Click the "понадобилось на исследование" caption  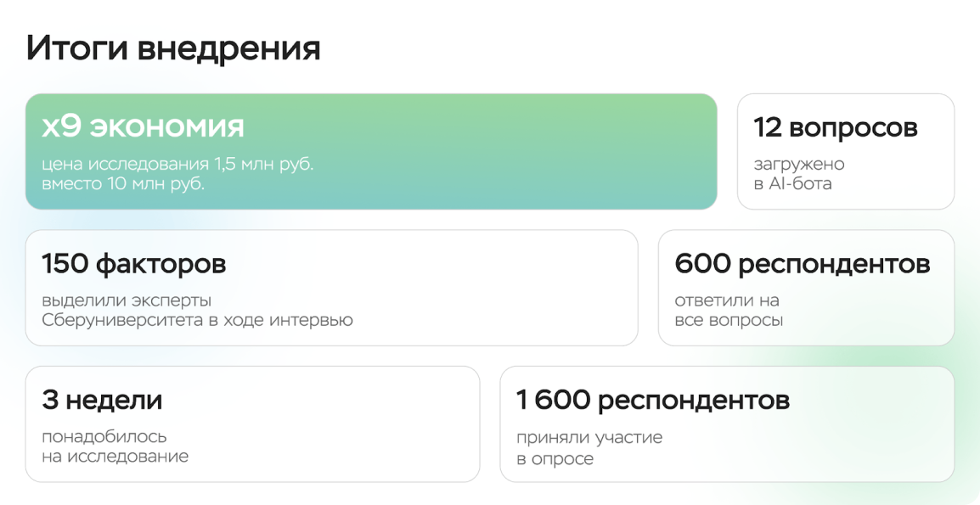pyautogui.click(x=115, y=447)
